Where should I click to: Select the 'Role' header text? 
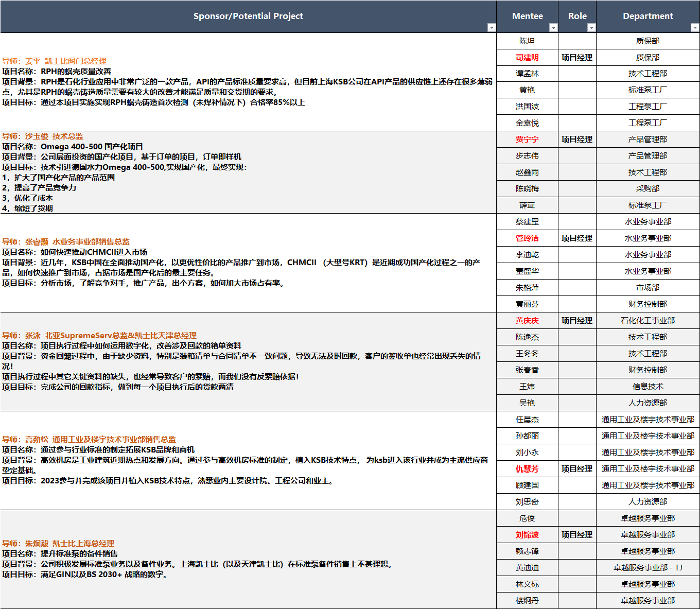click(x=577, y=16)
